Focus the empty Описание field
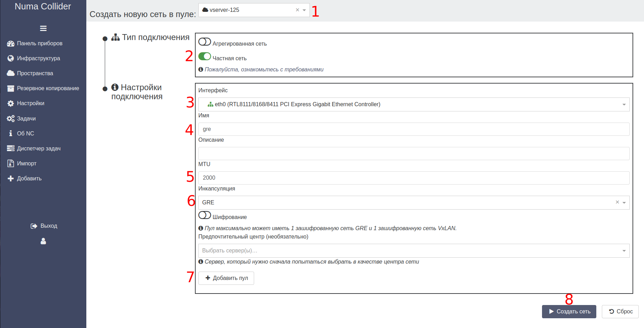The width and height of the screenshot is (644, 328). pos(414,154)
